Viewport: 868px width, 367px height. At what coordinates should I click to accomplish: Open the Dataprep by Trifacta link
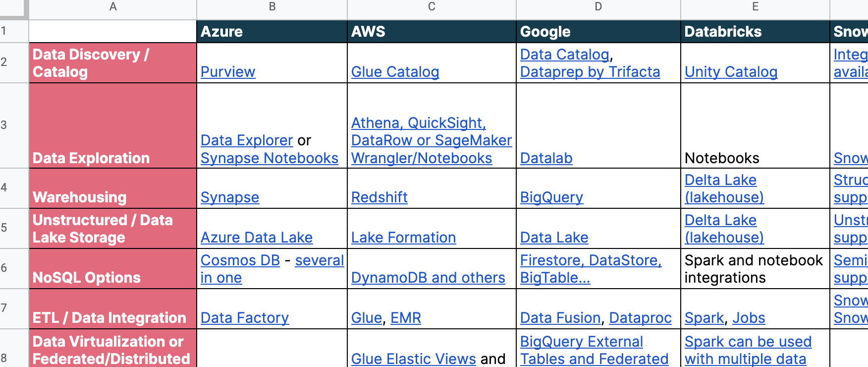coord(590,72)
